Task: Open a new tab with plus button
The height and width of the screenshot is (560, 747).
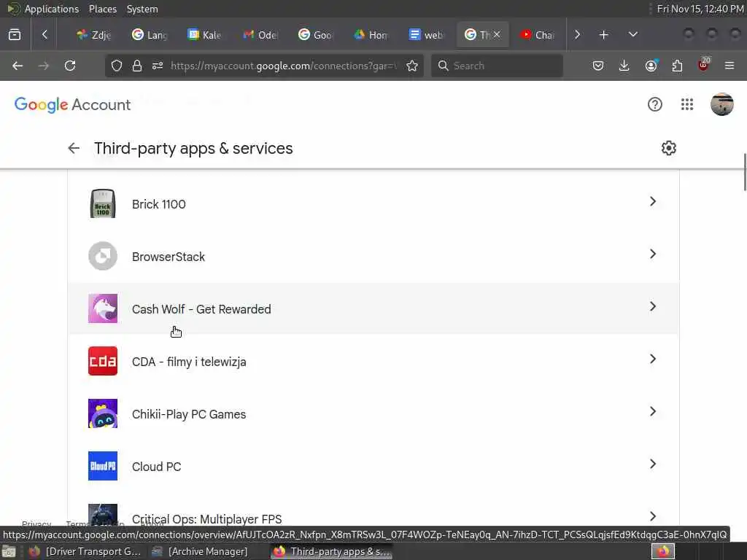Action: coord(603,34)
